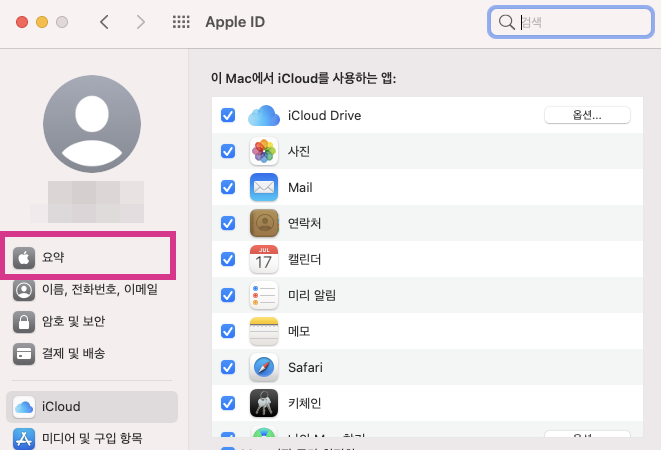Click the Apple ID window title
Screen dimensions: 661x450
(x=235, y=22)
